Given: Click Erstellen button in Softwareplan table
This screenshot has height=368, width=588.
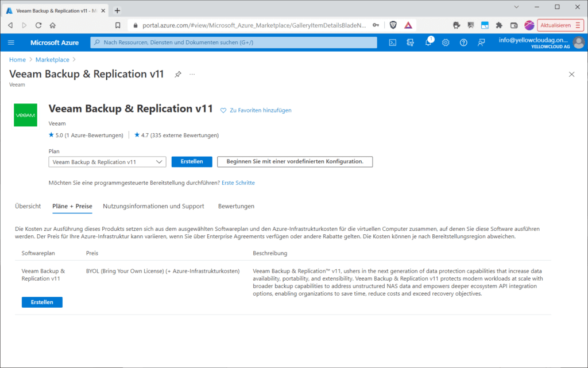Looking at the screenshot, I should (x=42, y=302).
